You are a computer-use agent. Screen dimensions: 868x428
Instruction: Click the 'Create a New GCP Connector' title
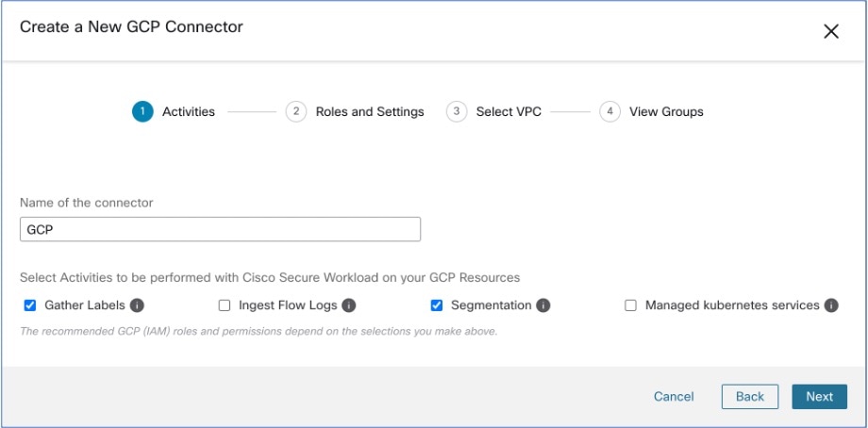(x=131, y=26)
